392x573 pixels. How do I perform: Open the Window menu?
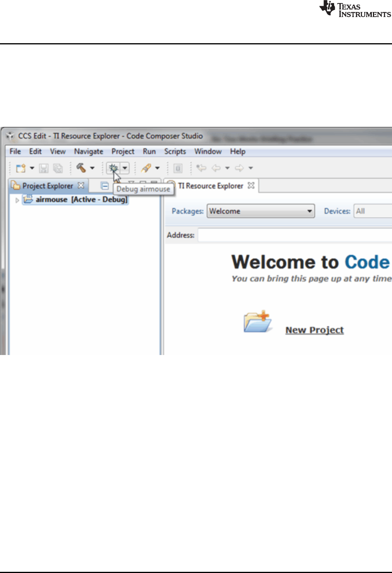(x=208, y=151)
